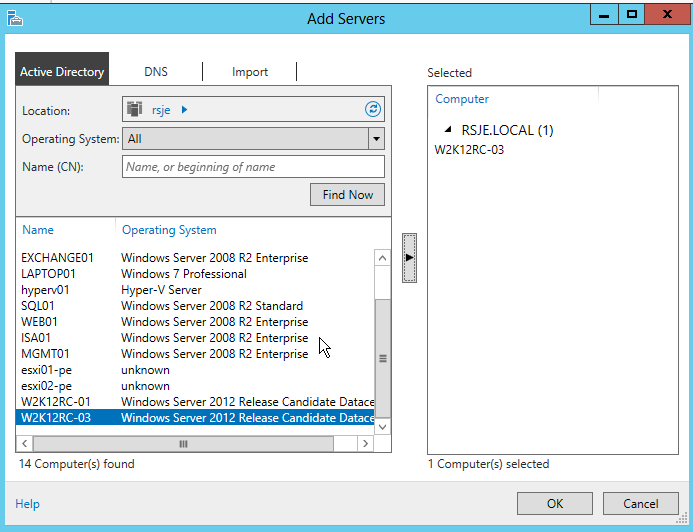Click the refresh icon in Location field
This screenshot has width=693, height=532.
373,110
